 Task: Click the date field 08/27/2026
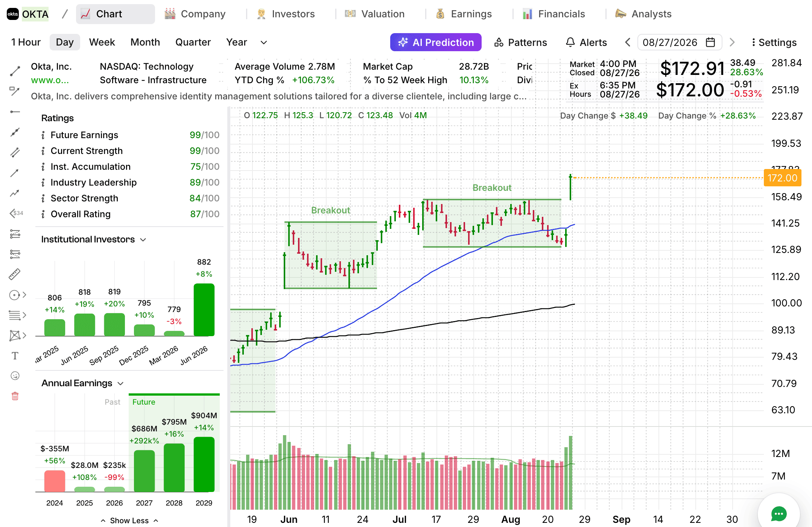click(680, 42)
